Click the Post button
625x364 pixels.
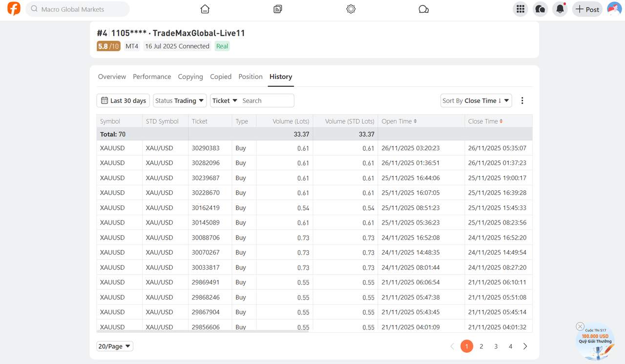(587, 9)
